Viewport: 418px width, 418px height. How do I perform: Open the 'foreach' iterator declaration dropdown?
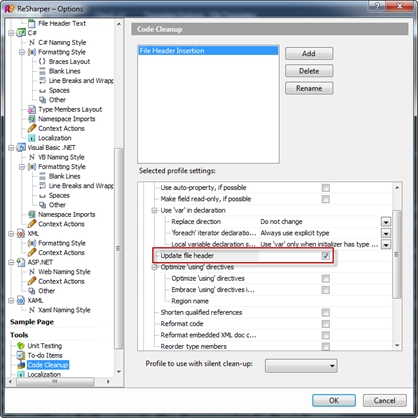coord(386,233)
